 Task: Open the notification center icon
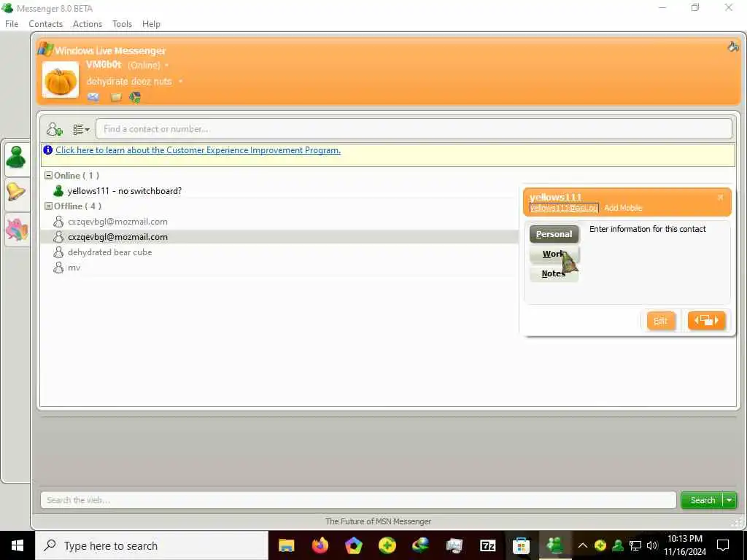click(723, 545)
